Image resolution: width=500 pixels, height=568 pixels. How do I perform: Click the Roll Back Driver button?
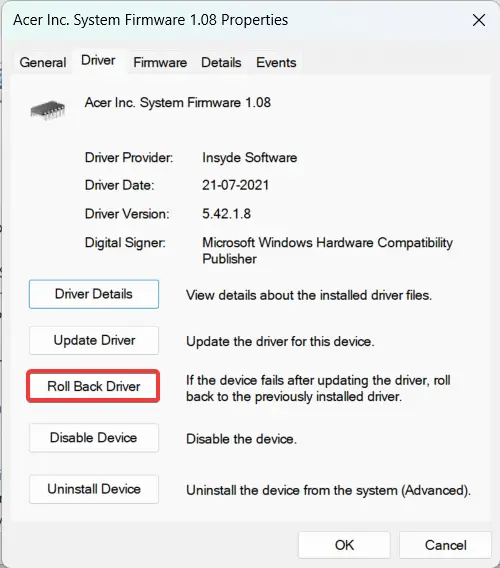94,386
